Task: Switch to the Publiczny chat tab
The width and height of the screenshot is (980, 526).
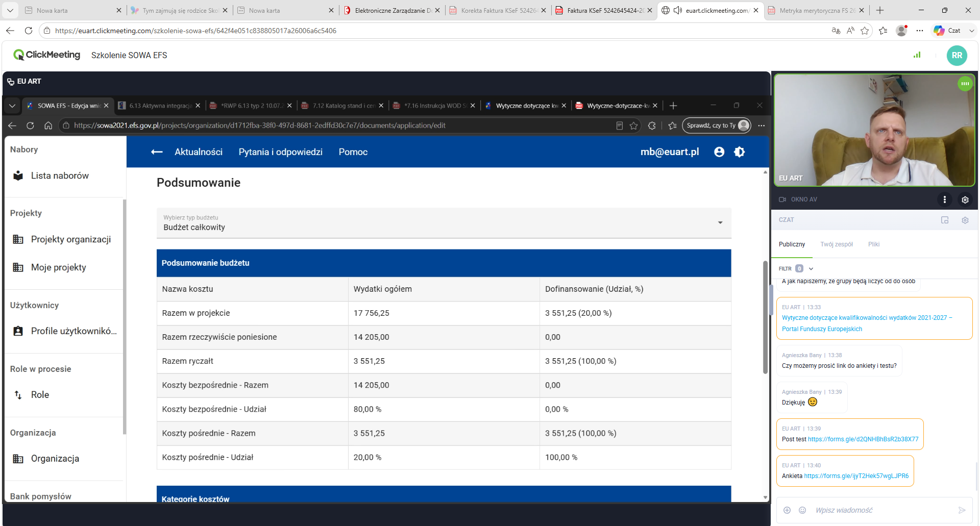Action: point(792,244)
